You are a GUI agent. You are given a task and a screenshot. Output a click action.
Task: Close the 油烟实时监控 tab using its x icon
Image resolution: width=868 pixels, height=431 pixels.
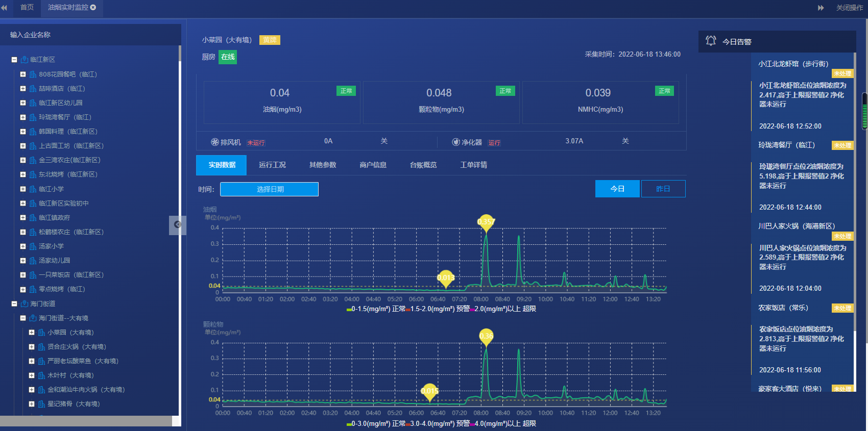click(93, 7)
